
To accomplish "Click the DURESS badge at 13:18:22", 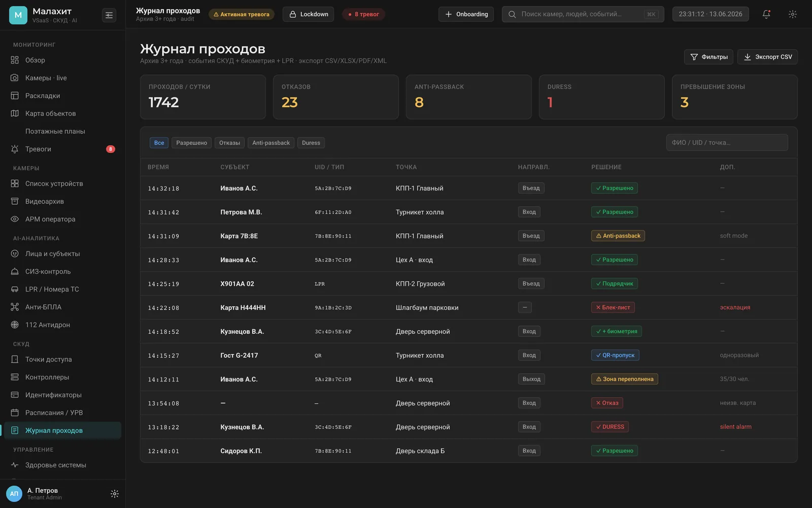I will [x=610, y=427].
